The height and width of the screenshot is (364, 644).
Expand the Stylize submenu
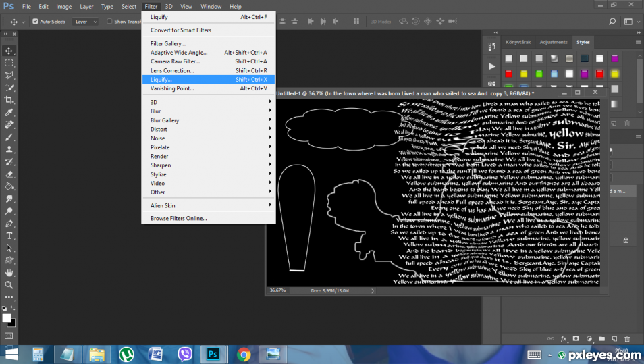(x=208, y=175)
